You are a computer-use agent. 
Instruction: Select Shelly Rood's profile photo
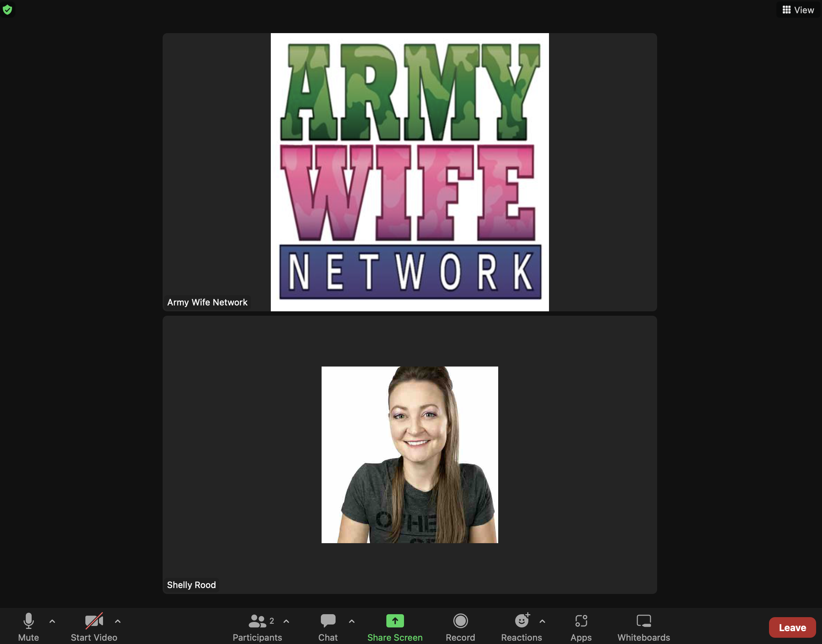point(410,455)
